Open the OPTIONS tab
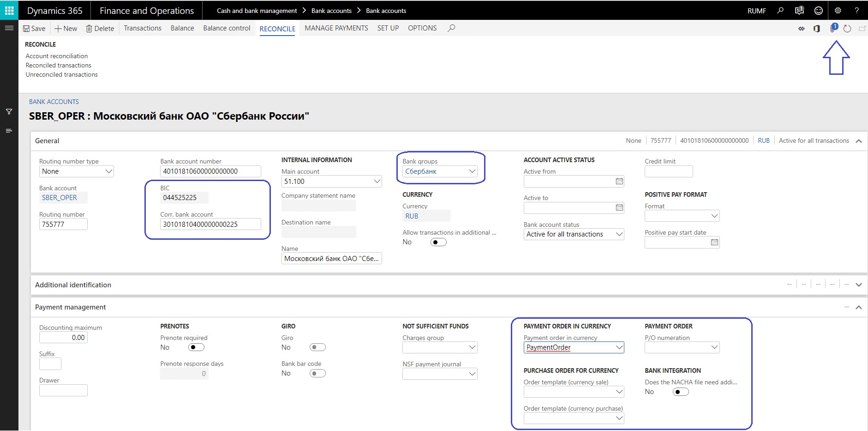This screenshot has width=868, height=431. 422,28
